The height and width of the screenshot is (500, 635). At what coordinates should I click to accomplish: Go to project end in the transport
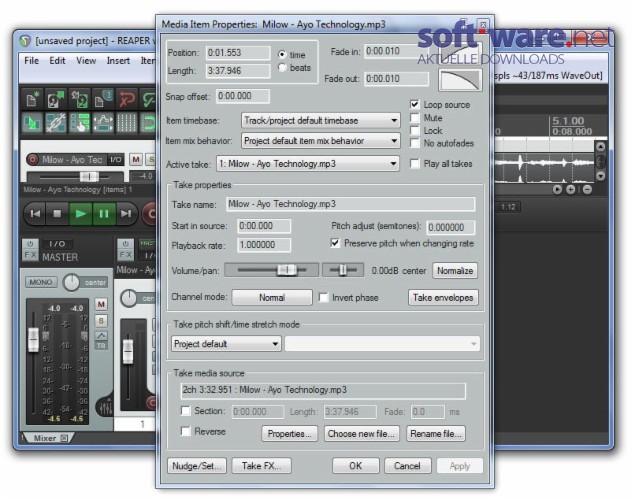(126, 213)
